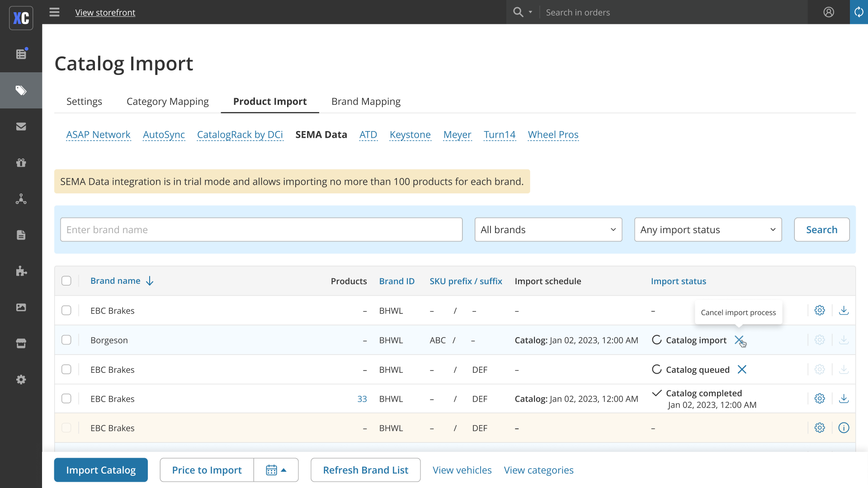Expand the All brands dropdown

pyautogui.click(x=548, y=230)
